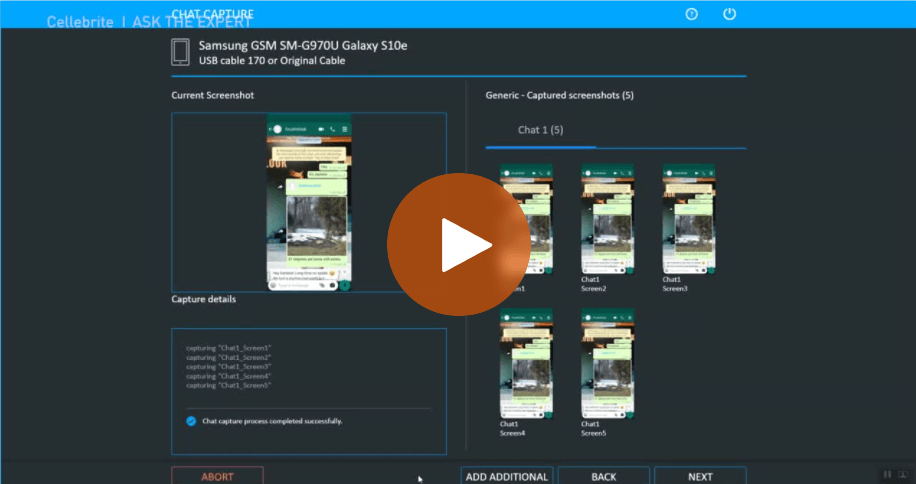Select the capturing "Chat1_Screen3" log line
This screenshot has height=484, width=916.
(229, 367)
